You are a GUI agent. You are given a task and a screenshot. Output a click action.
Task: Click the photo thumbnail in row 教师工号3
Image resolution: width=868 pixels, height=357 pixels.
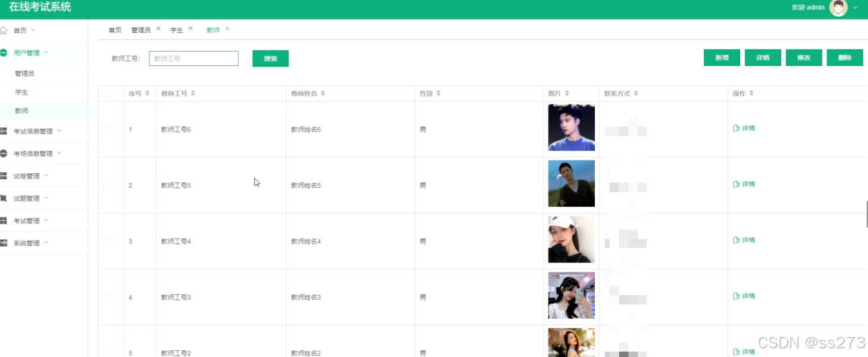pyautogui.click(x=571, y=295)
